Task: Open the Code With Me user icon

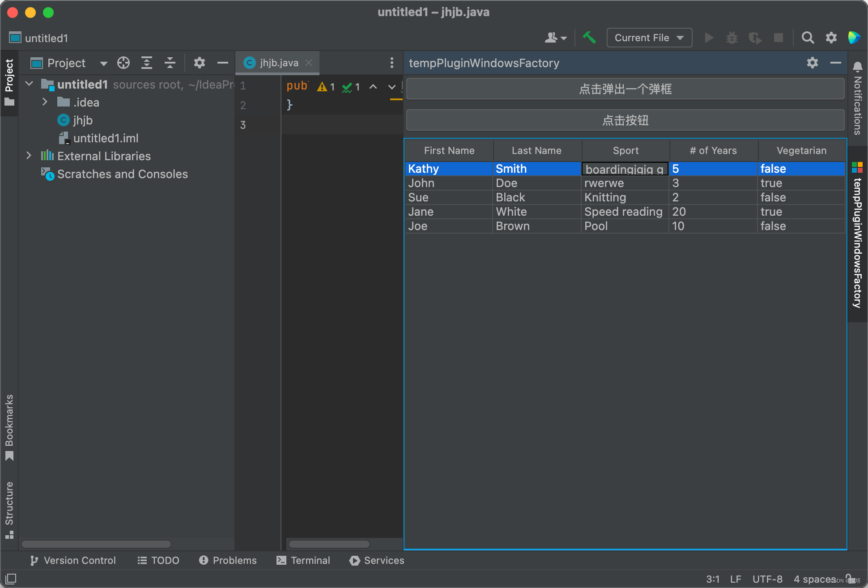Action: [x=555, y=38]
